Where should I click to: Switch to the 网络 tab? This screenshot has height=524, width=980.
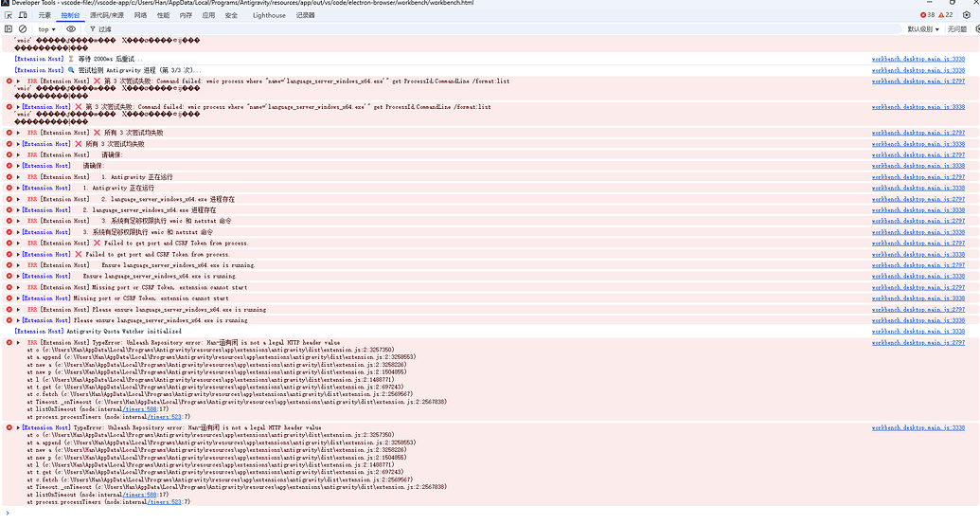tap(141, 15)
